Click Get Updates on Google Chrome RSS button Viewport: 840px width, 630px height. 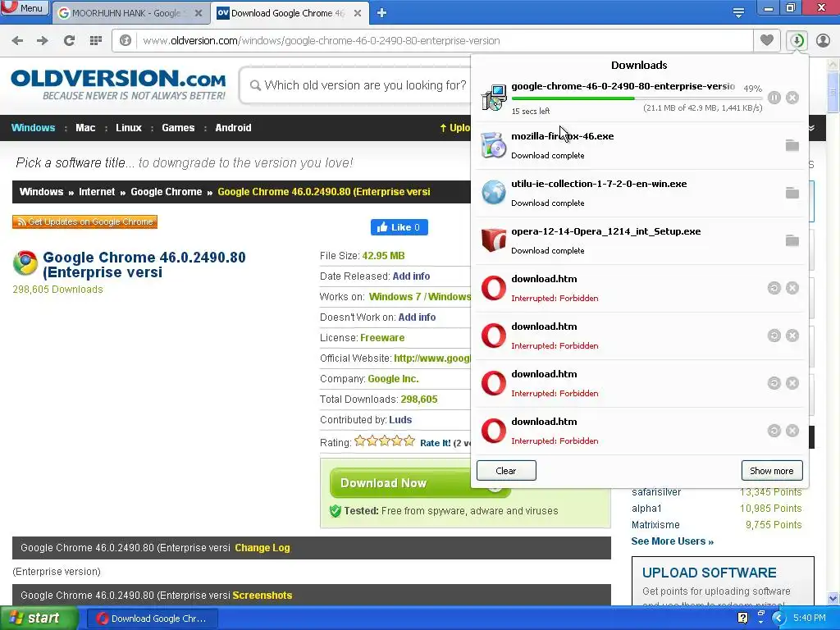pos(84,221)
